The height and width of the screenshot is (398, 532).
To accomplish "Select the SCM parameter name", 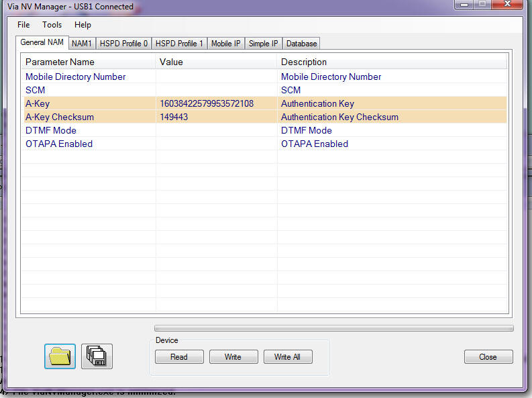I will tap(36, 90).
